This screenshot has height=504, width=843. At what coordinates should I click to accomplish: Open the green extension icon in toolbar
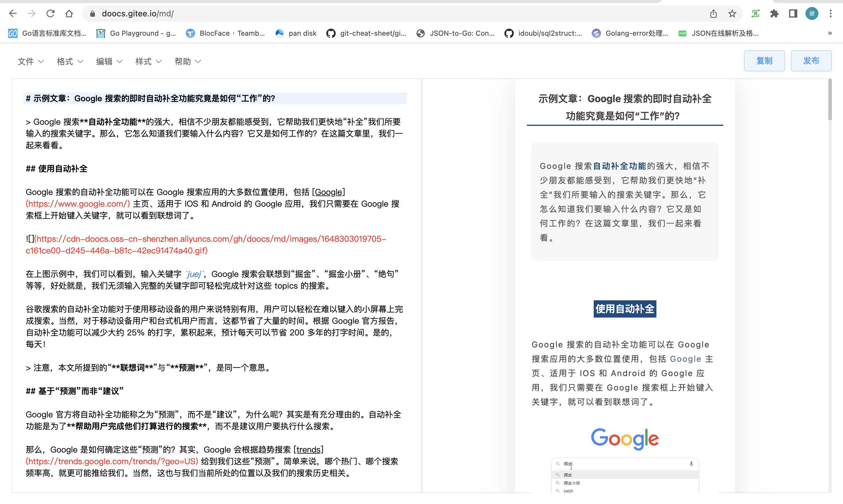[x=756, y=13]
